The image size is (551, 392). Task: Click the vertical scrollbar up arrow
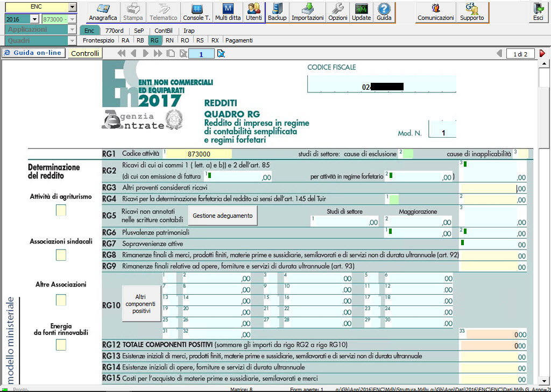(545, 64)
